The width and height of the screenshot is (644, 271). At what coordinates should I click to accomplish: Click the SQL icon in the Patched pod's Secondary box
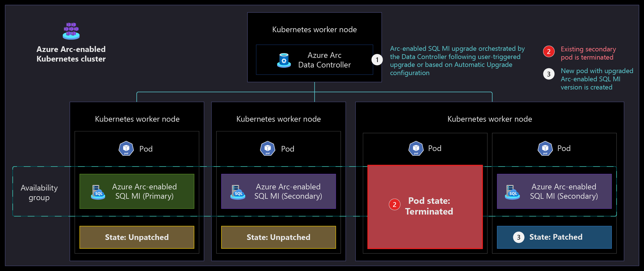[x=512, y=192]
